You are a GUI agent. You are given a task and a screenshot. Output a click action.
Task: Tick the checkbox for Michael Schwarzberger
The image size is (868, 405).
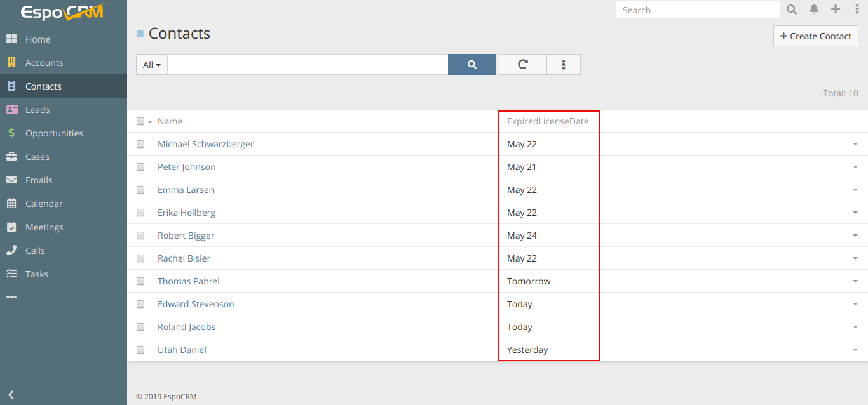(x=140, y=144)
